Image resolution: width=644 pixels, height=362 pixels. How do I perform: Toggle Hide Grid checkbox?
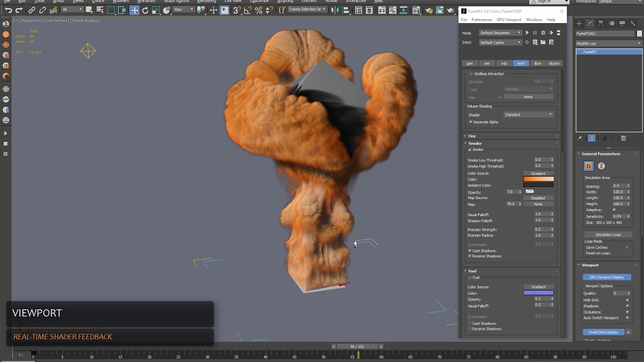coord(627,300)
